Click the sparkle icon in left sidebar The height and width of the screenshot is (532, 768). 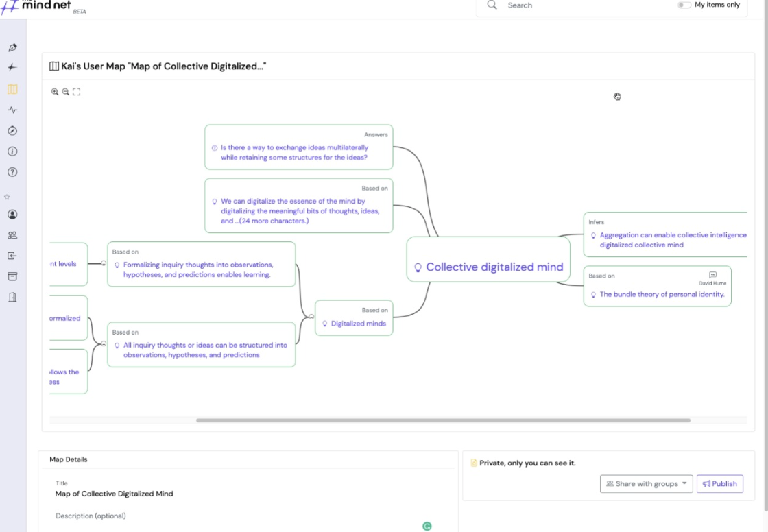(x=12, y=68)
